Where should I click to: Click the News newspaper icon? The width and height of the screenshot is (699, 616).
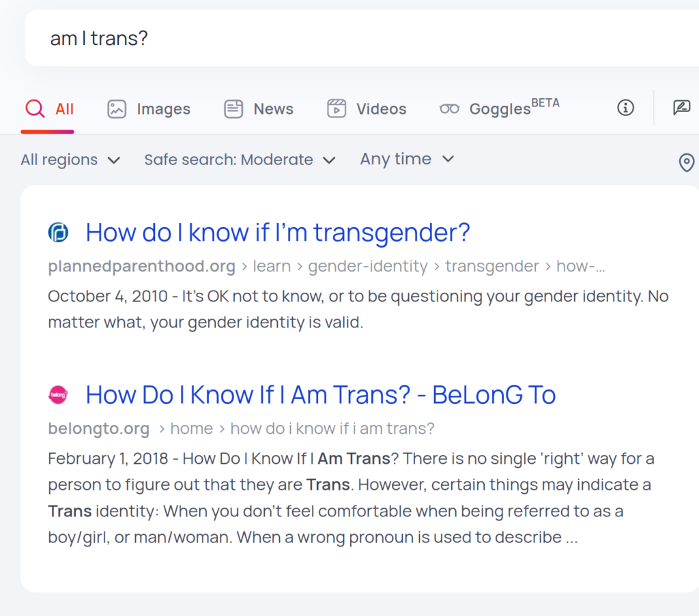click(x=234, y=108)
